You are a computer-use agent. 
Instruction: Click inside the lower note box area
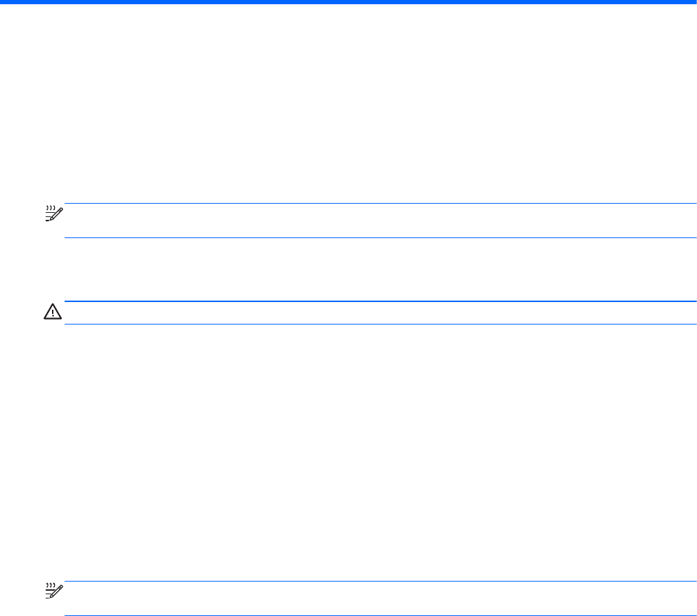[379, 598]
